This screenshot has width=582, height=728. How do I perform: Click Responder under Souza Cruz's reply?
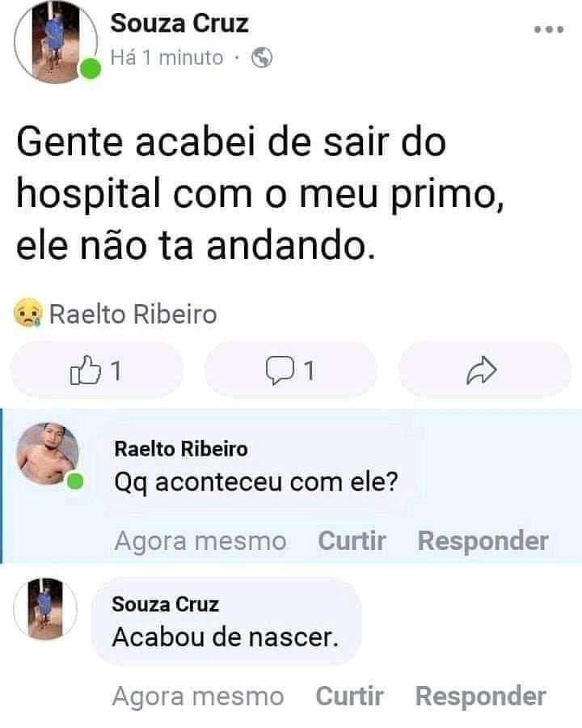(x=480, y=696)
